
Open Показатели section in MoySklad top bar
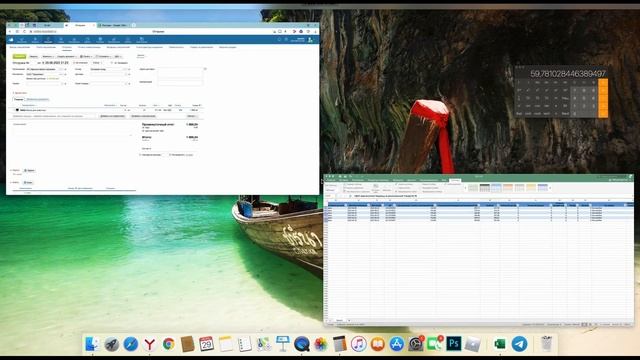(x=22, y=40)
